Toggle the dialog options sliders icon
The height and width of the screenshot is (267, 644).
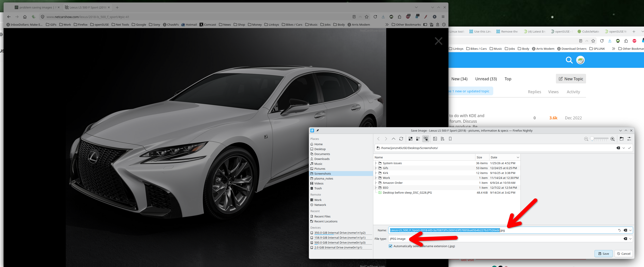[629, 139]
